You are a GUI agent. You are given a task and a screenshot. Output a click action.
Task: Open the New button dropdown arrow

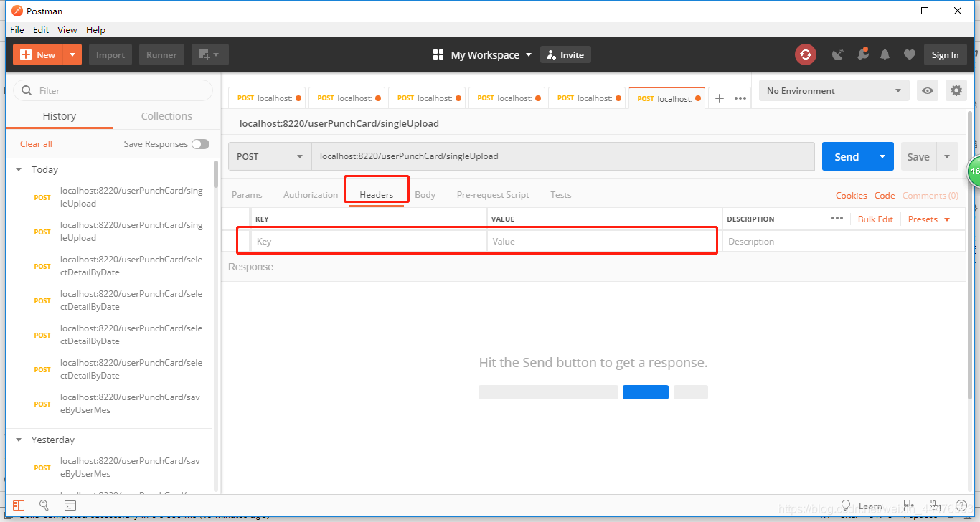(x=72, y=54)
